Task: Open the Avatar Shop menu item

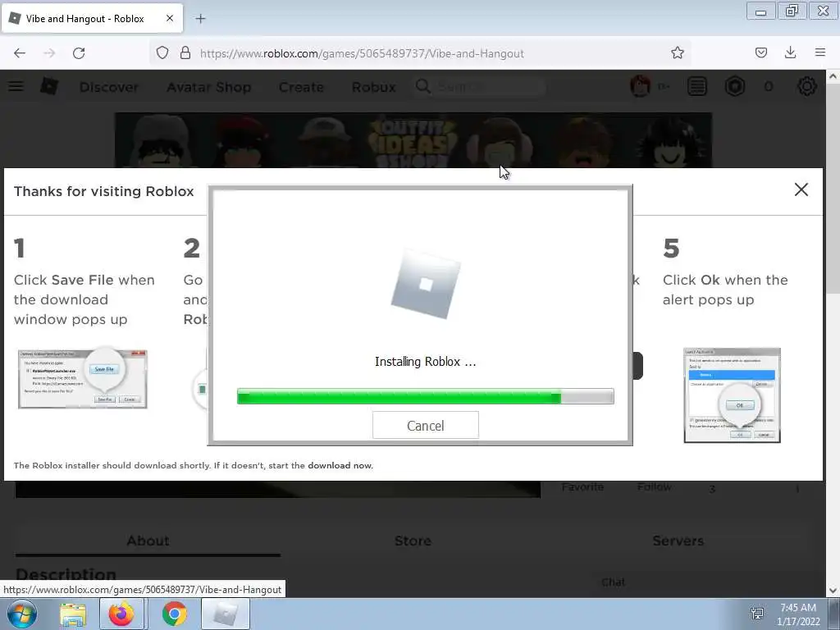Action: pos(209,87)
